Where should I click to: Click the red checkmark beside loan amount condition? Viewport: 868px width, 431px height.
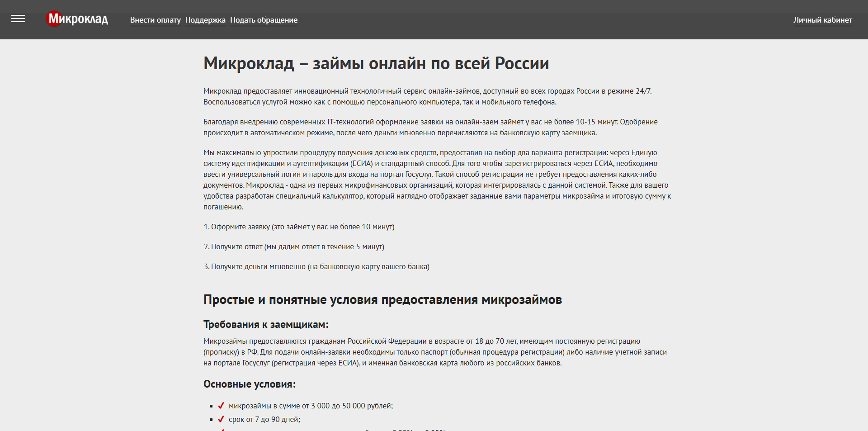pos(222,406)
